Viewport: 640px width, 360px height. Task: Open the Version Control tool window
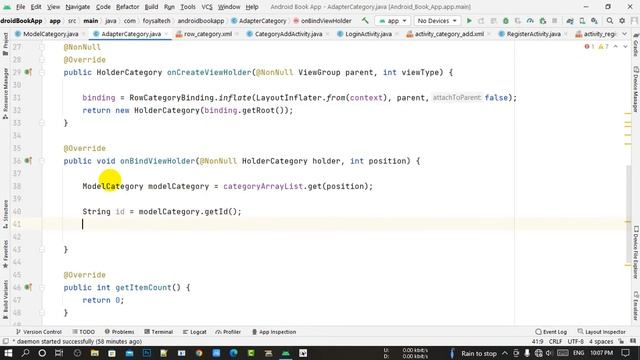(x=38, y=332)
